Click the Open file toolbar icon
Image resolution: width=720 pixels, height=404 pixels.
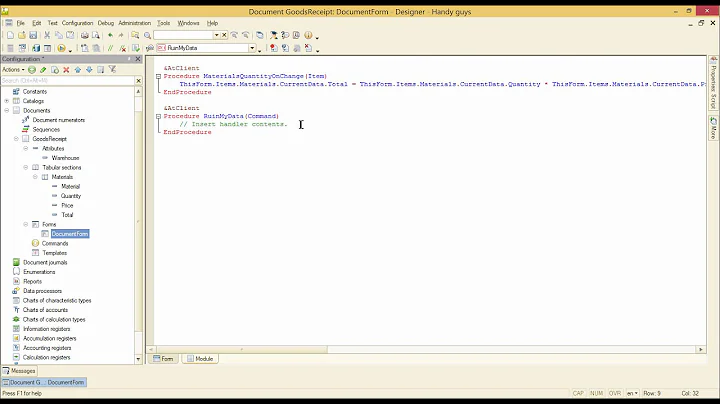(x=22, y=35)
